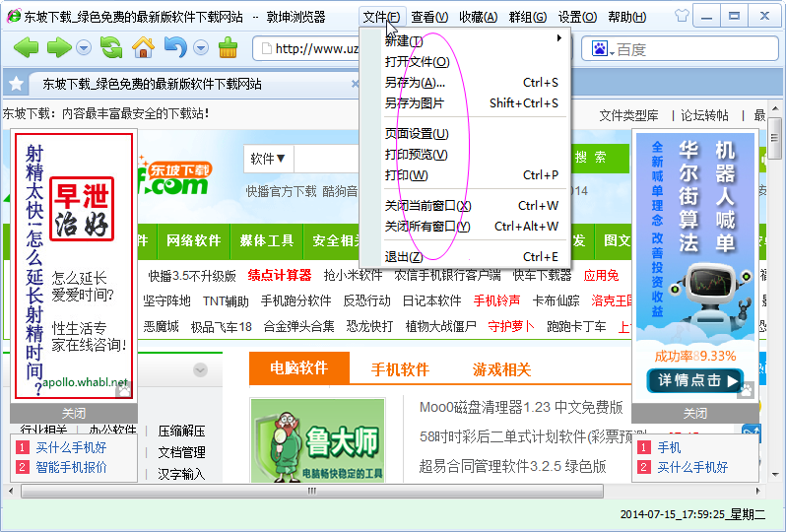Open the 文件(F) menu
Screen dimensions: 786x532
381,17
